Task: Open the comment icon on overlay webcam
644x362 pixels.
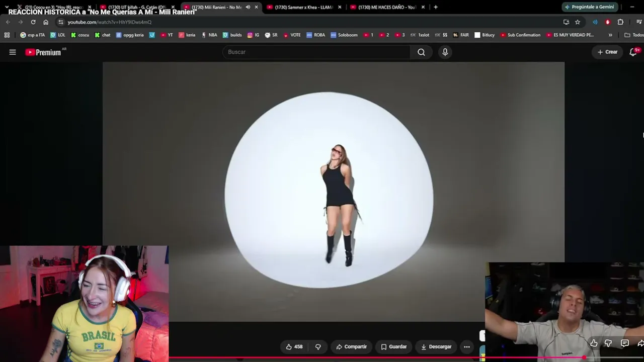Action: tap(625, 343)
